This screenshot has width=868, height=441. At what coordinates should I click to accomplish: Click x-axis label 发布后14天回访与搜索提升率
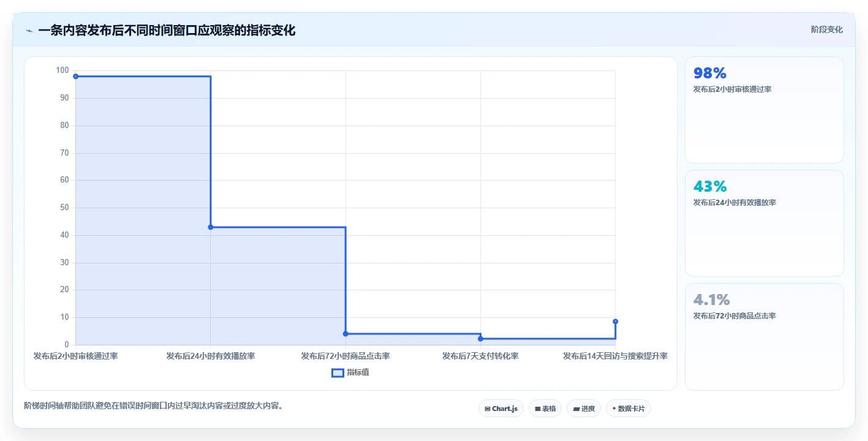[615, 356]
